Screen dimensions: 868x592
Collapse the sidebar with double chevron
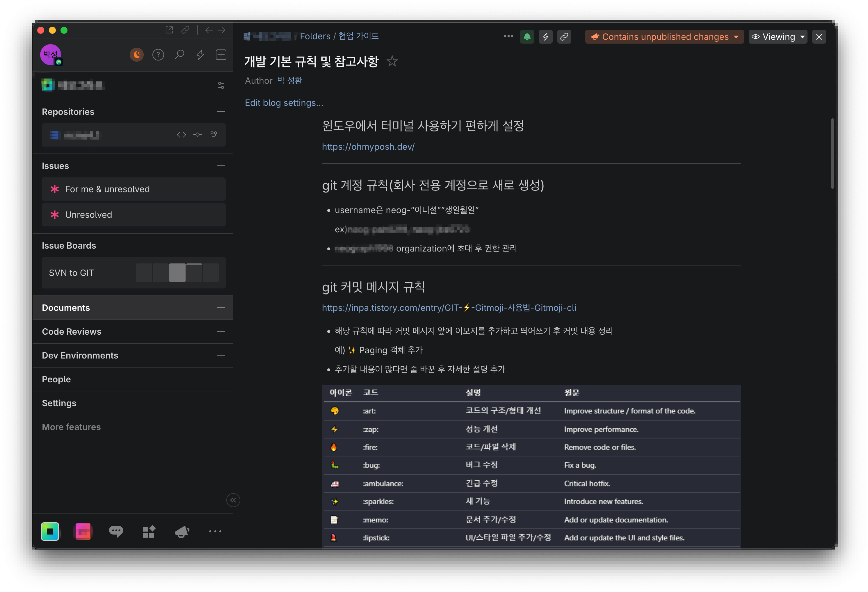[233, 500]
